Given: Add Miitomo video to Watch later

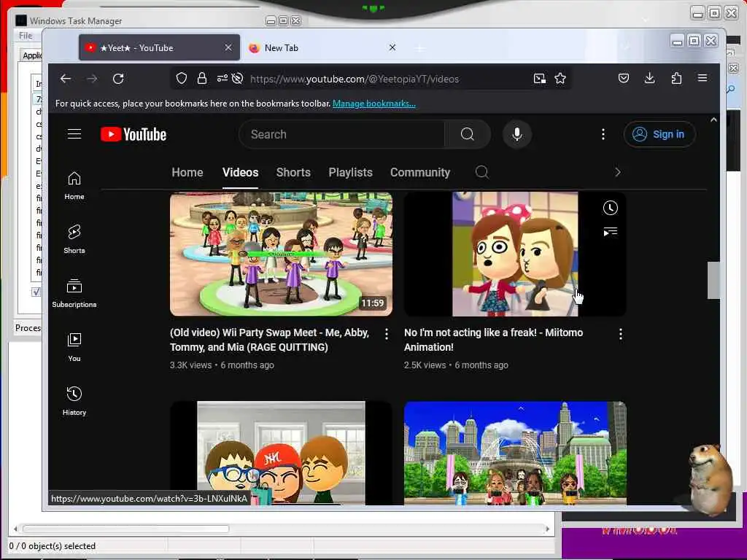Looking at the screenshot, I should tap(611, 208).
